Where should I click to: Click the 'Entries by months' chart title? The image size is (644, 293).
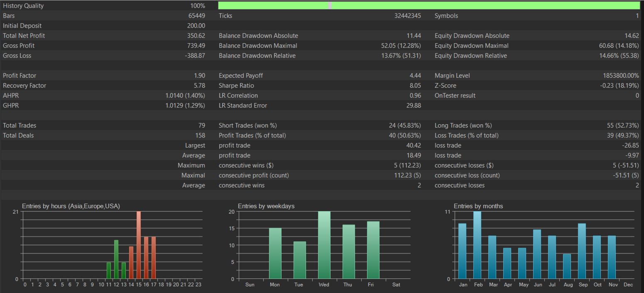(x=478, y=206)
